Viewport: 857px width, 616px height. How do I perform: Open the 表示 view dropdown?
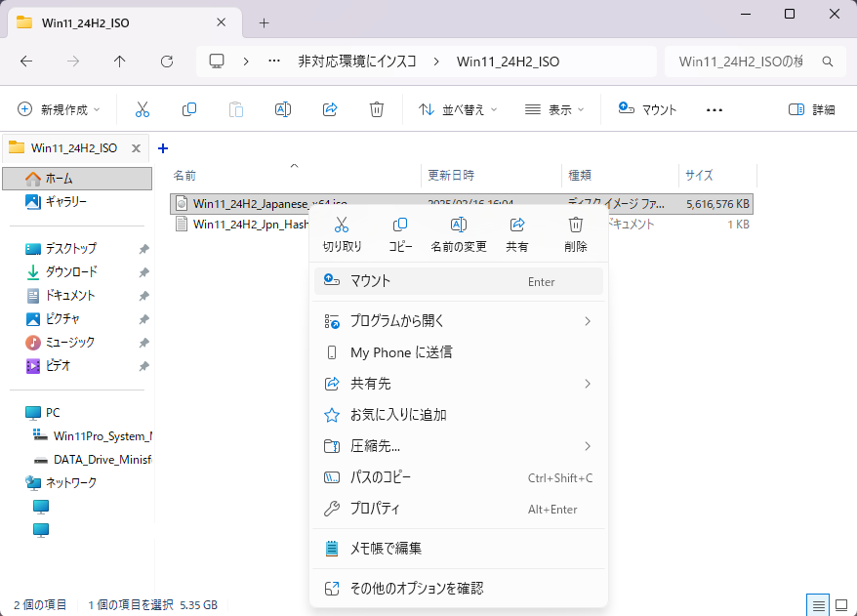pyautogui.click(x=554, y=109)
